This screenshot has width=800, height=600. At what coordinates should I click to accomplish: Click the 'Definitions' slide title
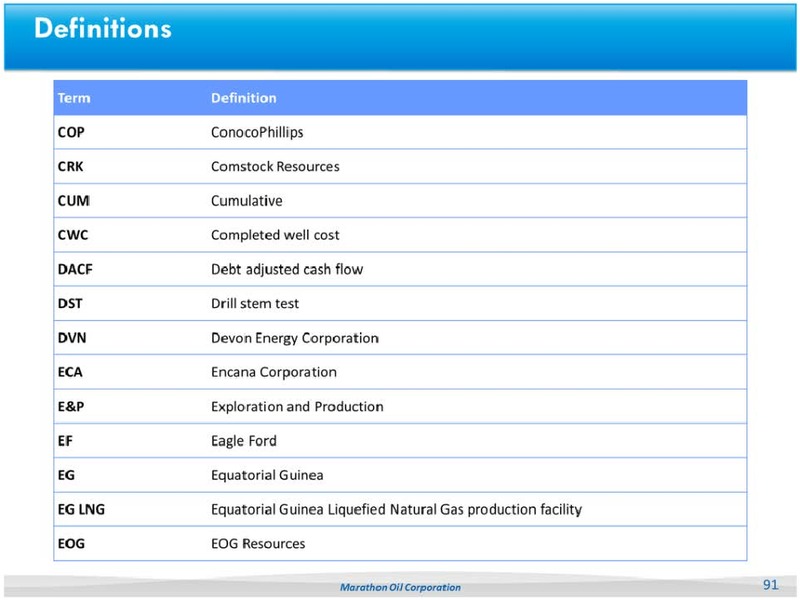(103, 28)
